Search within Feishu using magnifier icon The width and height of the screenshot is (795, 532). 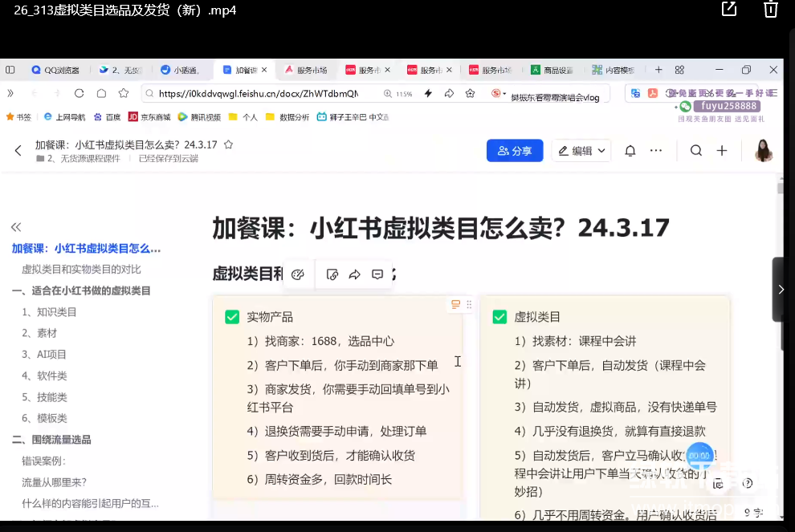(696, 151)
